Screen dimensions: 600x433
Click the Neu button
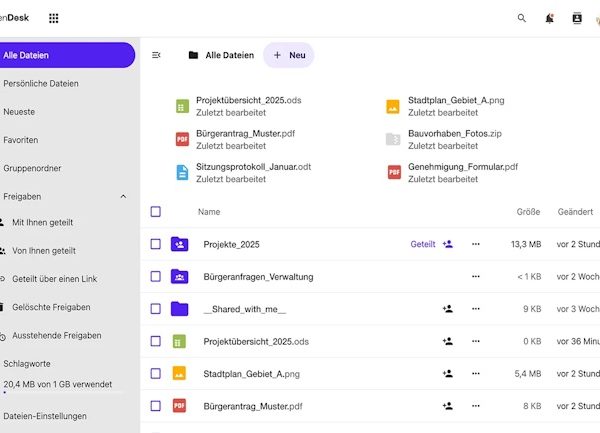pyautogui.click(x=288, y=55)
